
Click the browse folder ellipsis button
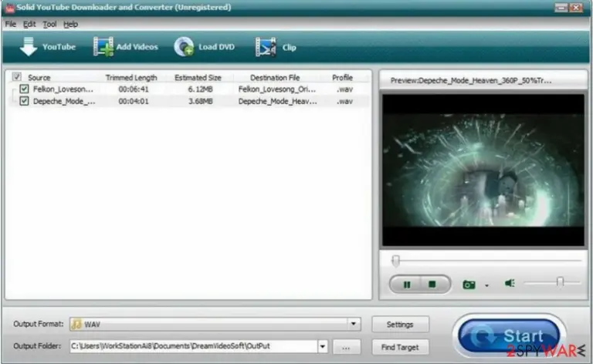346,347
